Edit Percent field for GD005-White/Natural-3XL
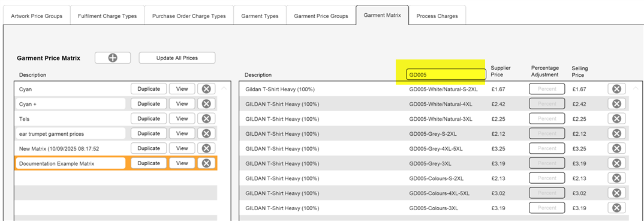Image resolution: width=644 pixels, height=221 pixels. pyautogui.click(x=547, y=118)
